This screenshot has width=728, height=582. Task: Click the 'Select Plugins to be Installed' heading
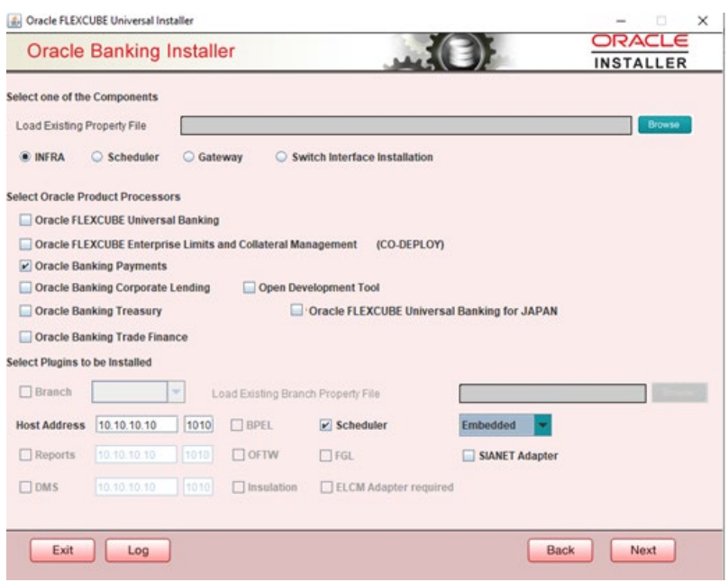[79, 362]
